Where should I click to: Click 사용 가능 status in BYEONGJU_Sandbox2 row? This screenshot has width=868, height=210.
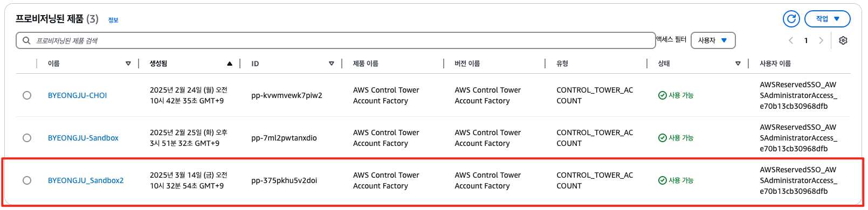[681, 180]
